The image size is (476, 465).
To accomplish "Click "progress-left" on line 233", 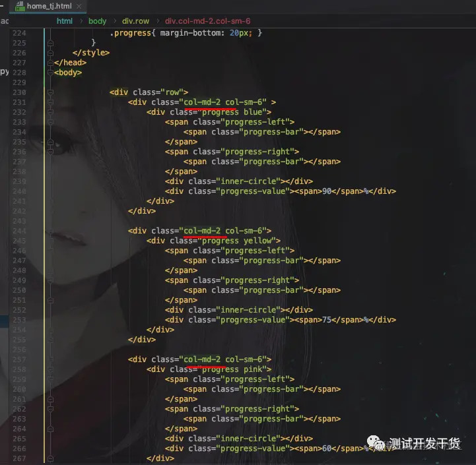I will (x=255, y=122).
